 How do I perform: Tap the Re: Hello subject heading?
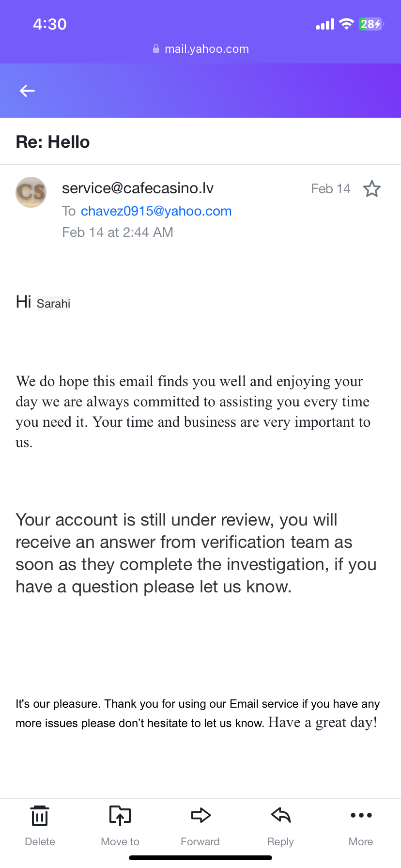53,142
